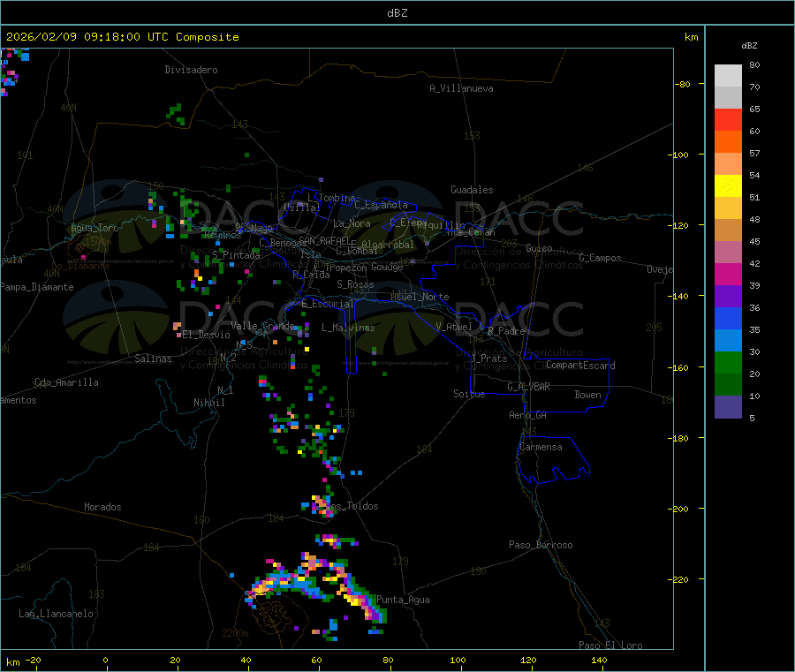
Task: Click the S_Pintada label
Action: point(236,255)
